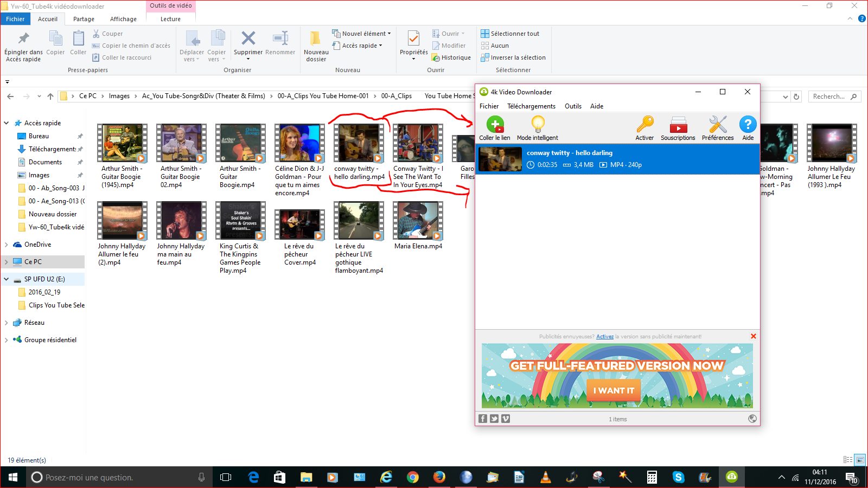
Task: Click the Facebook icon in downloader footer
Action: (x=483, y=419)
